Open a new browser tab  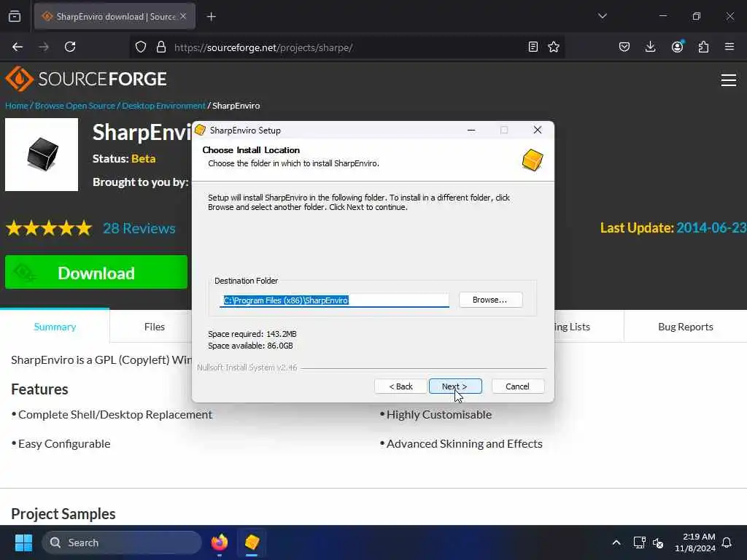(x=211, y=17)
